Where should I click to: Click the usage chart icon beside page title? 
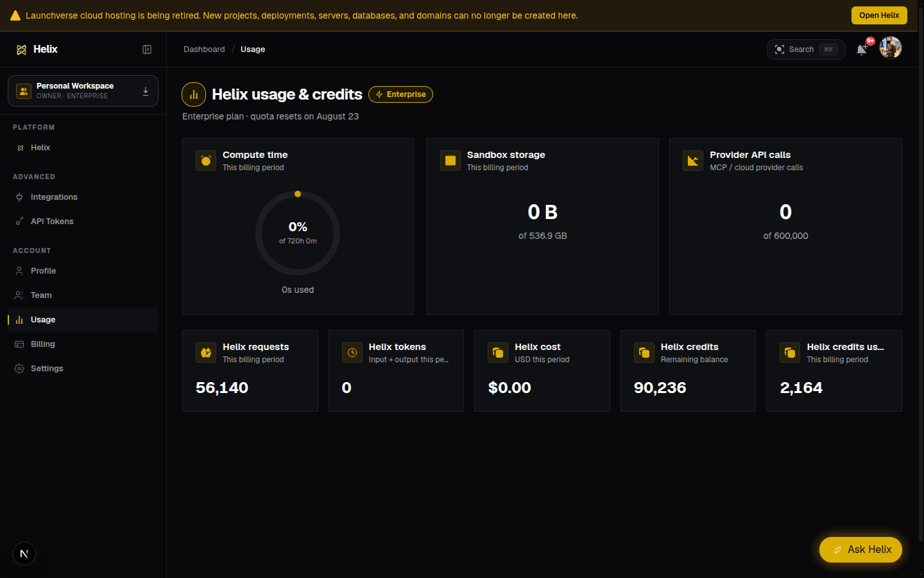(x=194, y=94)
